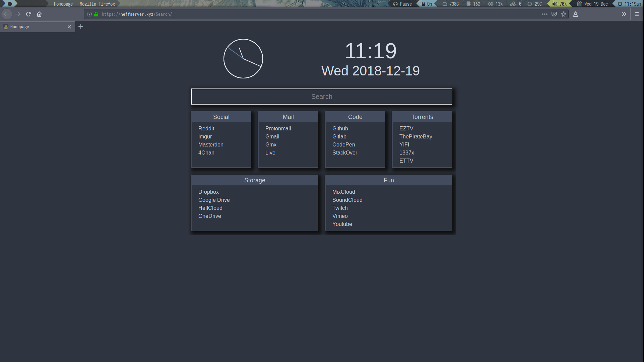Click the Firefox home icon
The width and height of the screenshot is (644, 362).
[39, 14]
